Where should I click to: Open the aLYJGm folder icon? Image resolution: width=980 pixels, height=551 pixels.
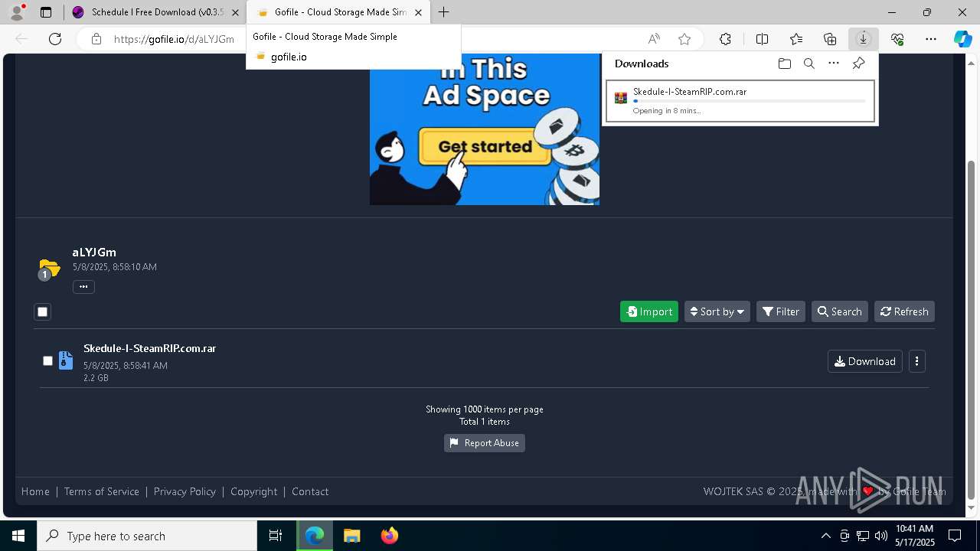[x=49, y=269]
